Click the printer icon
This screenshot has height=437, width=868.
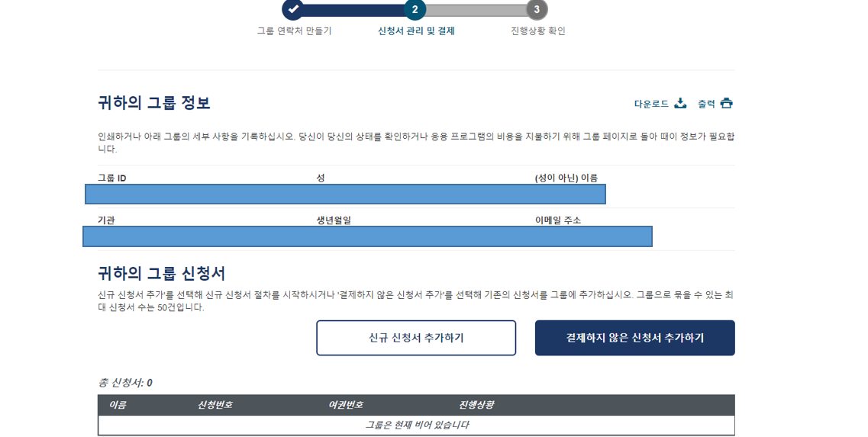(726, 104)
